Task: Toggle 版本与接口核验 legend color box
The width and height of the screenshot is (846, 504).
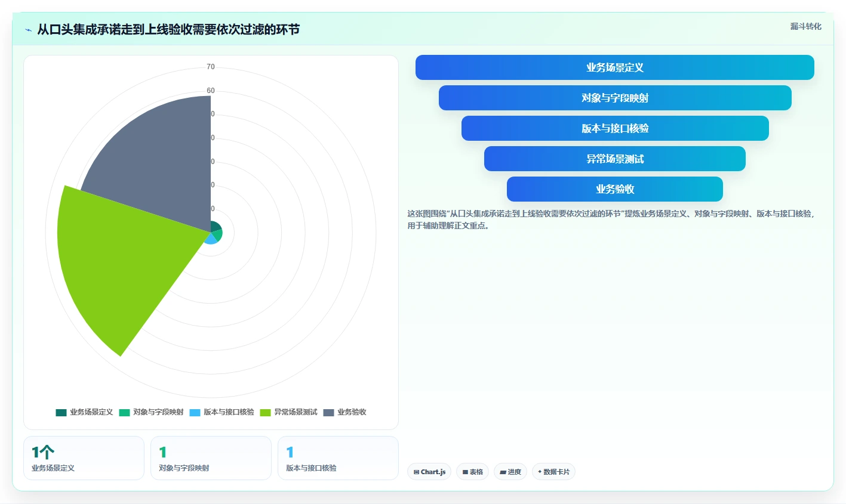Action: 195,413
